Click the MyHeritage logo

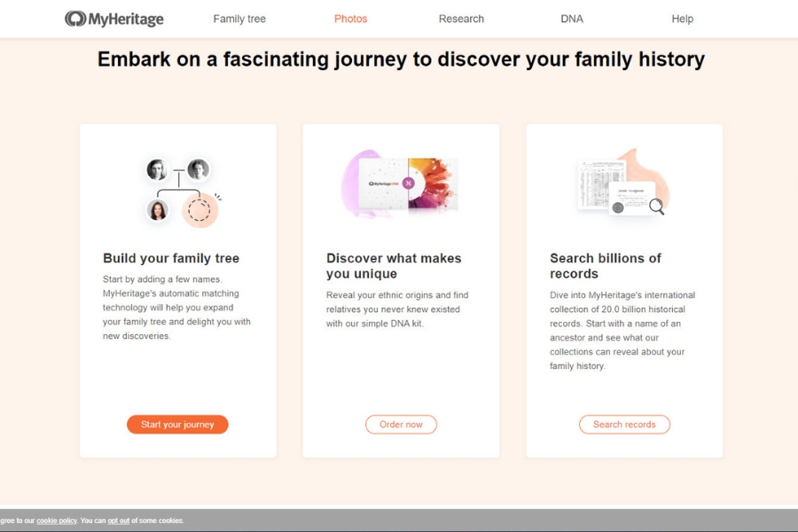[113, 19]
